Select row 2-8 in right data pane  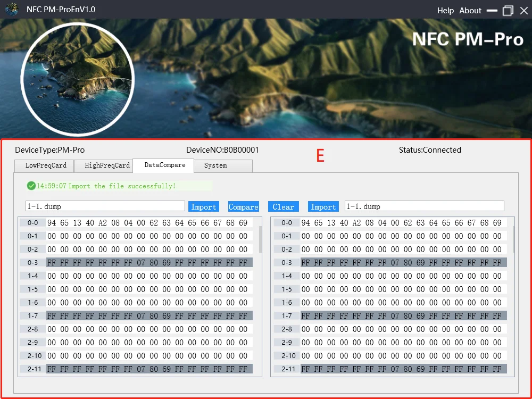(390, 329)
